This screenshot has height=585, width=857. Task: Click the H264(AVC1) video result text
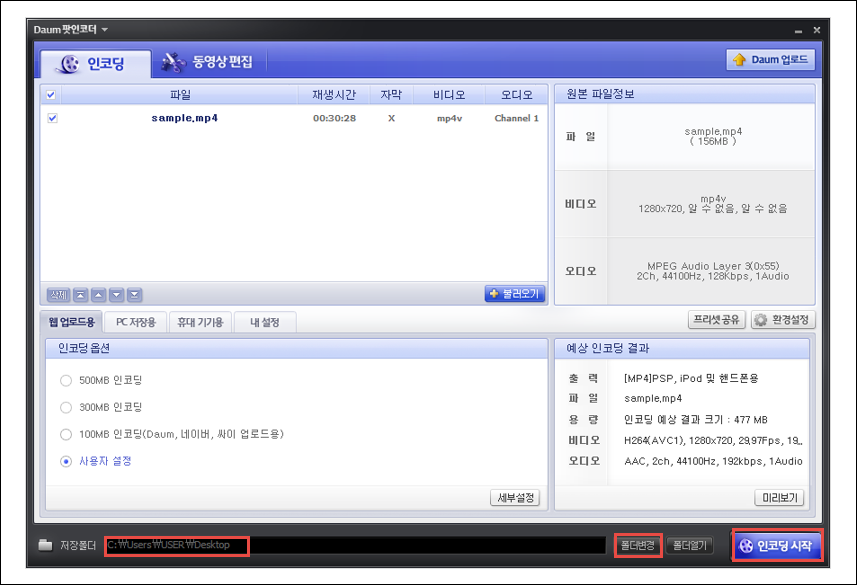pyautogui.click(x=713, y=441)
